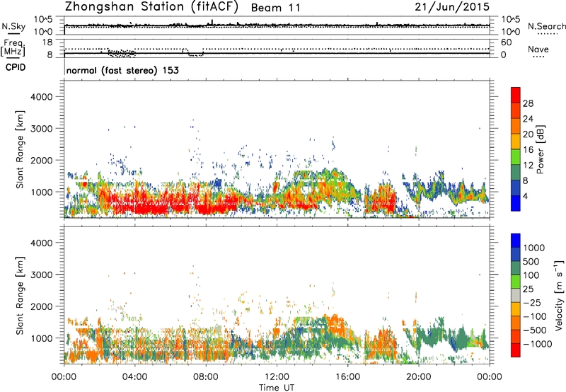Click the '16:00' time axis label

click(348, 377)
